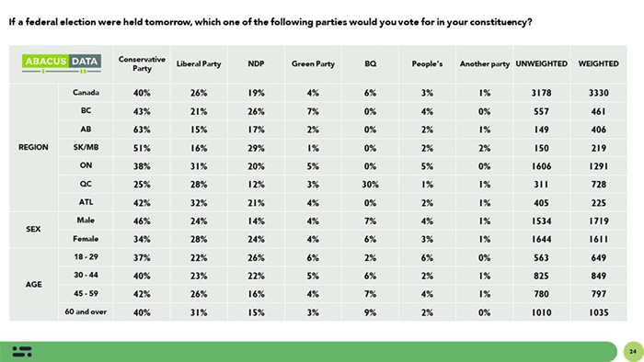
Task: Click the Abacus Data logo
Action: pos(62,63)
